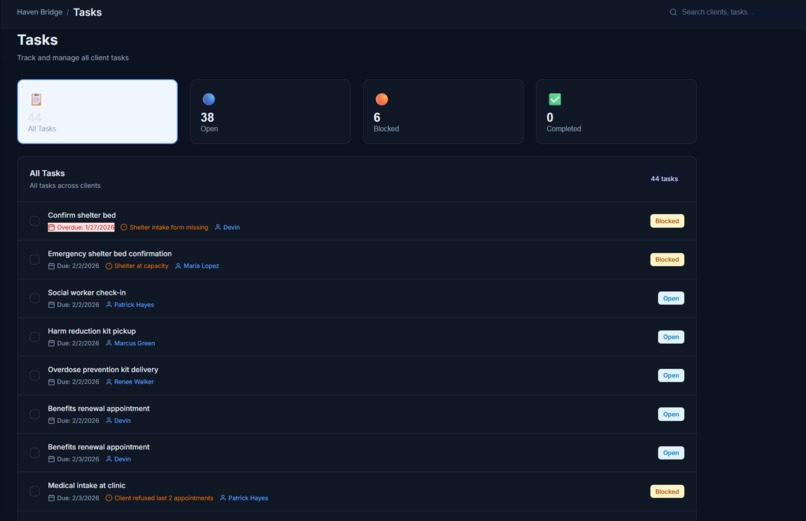Open the Overdose prevention kit delivery title
This screenshot has width=806, height=521.
[x=103, y=369]
